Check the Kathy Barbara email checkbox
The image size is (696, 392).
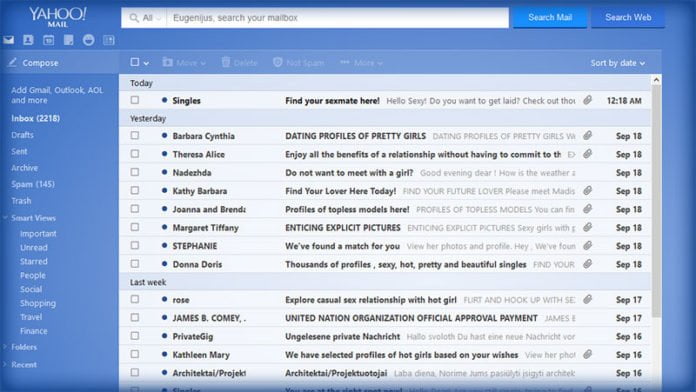pyautogui.click(x=134, y=190)
